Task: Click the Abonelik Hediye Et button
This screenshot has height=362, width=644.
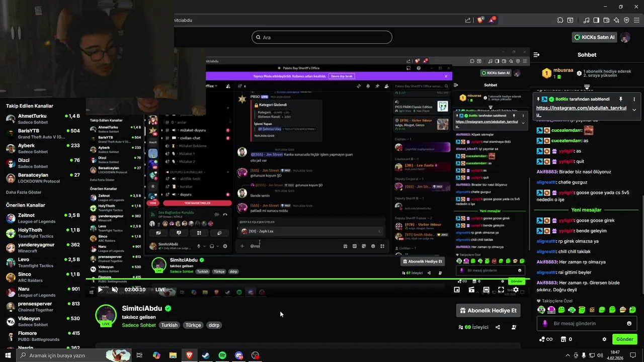Action: click(x=488, y=310)
